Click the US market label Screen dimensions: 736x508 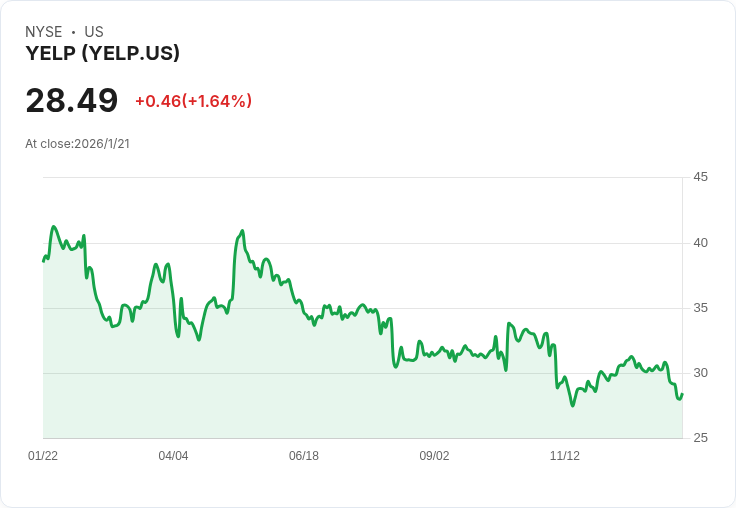click(94, 32)
